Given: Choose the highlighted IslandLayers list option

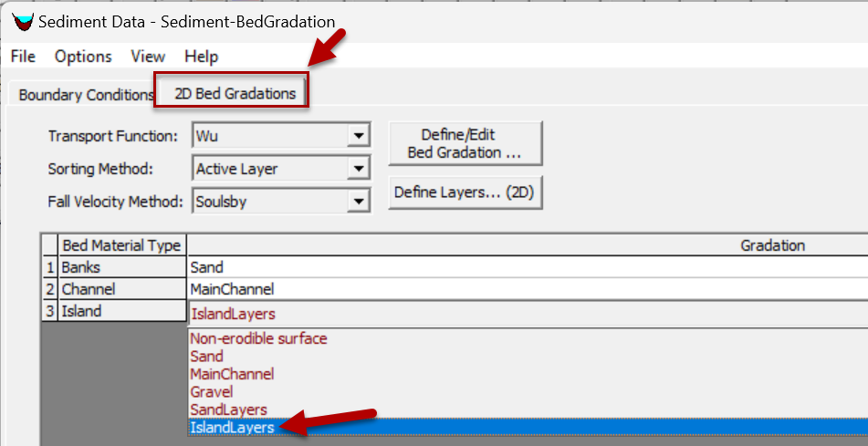Looking at the screenshot, I should tap(528, 427).
